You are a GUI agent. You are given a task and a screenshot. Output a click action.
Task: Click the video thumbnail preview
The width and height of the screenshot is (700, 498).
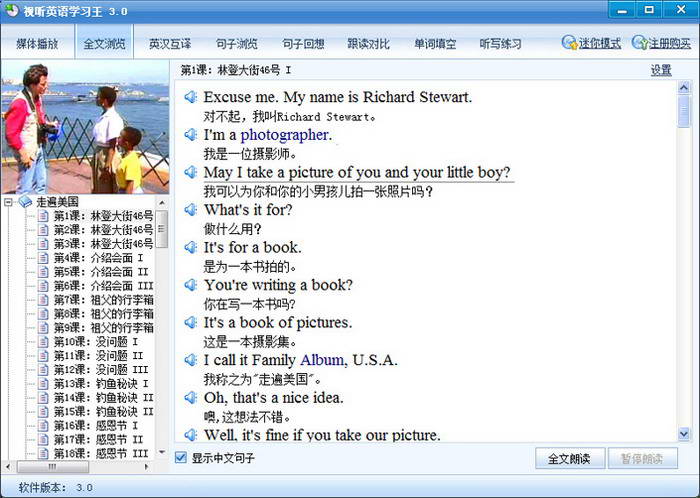(x=84, y=127)
